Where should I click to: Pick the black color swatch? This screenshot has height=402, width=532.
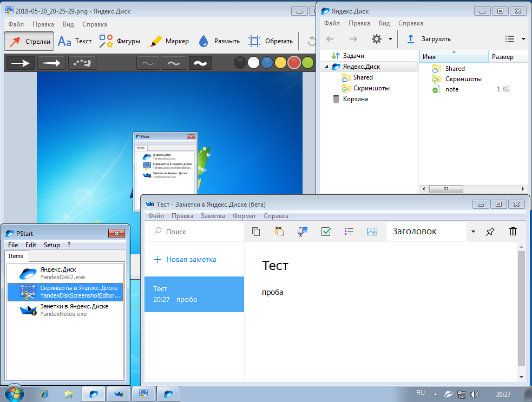(x=240, y=63)
